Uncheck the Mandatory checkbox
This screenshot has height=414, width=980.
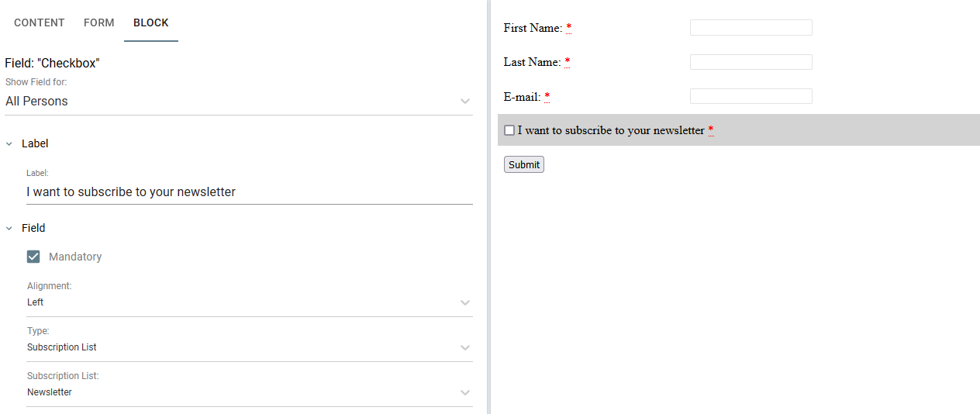pos(33,257)
